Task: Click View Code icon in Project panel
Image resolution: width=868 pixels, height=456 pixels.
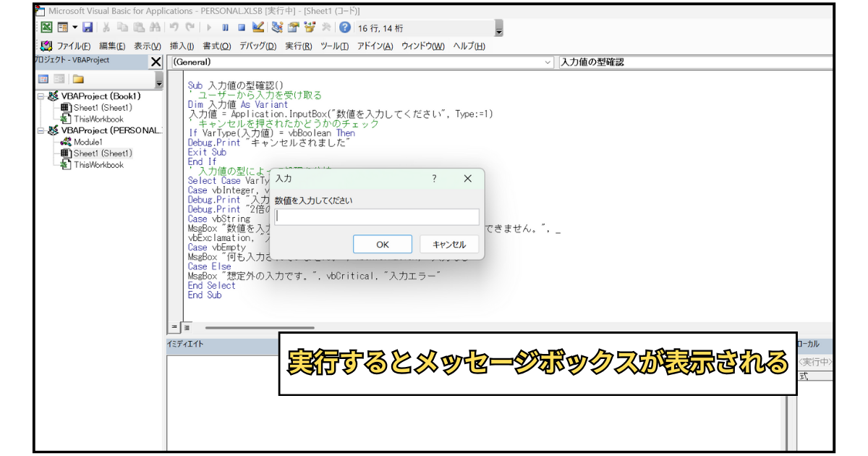Action: coord(43,79)
